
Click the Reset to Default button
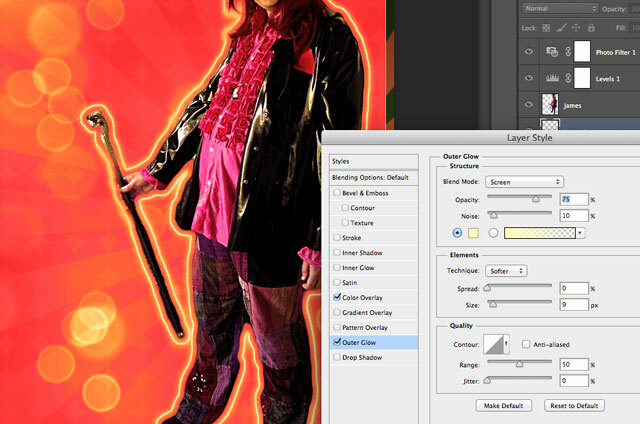pos(574,406)
